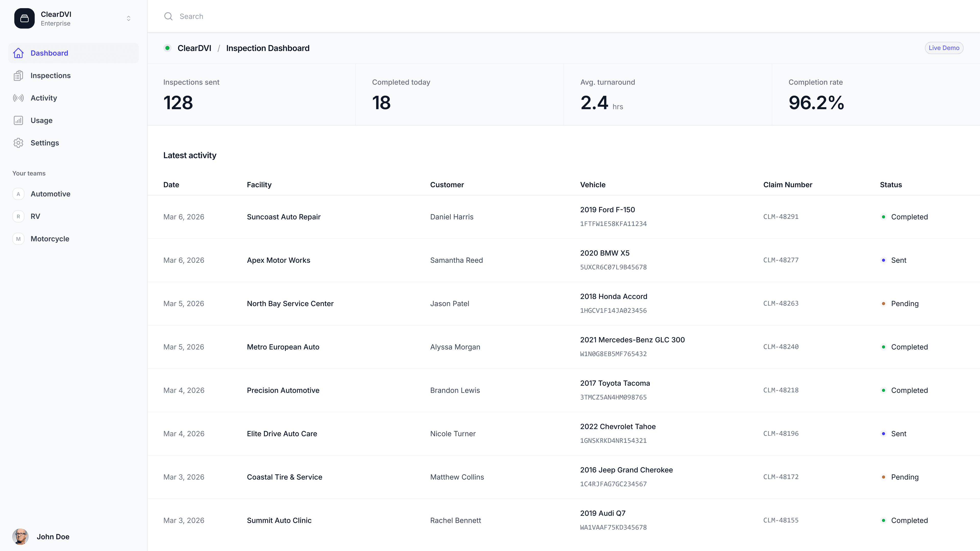
Task: Click John Doe's profile avatar
Action: click(x=21, y=536)
